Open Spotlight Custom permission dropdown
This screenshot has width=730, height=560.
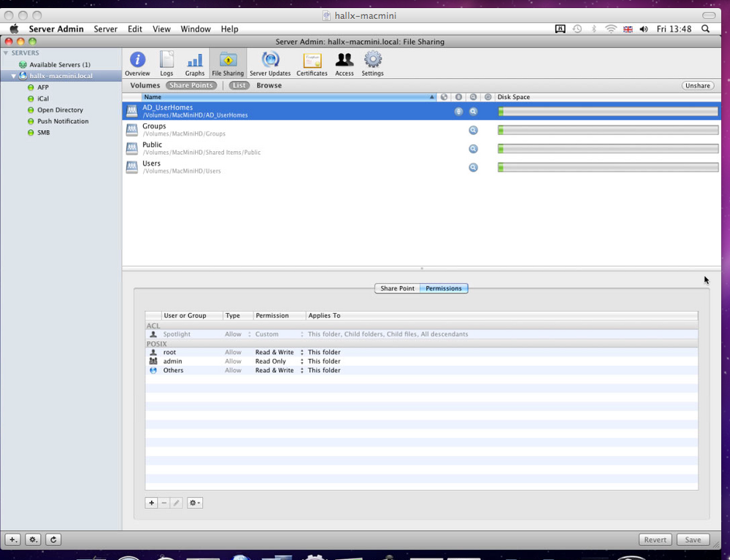(279, 334)
